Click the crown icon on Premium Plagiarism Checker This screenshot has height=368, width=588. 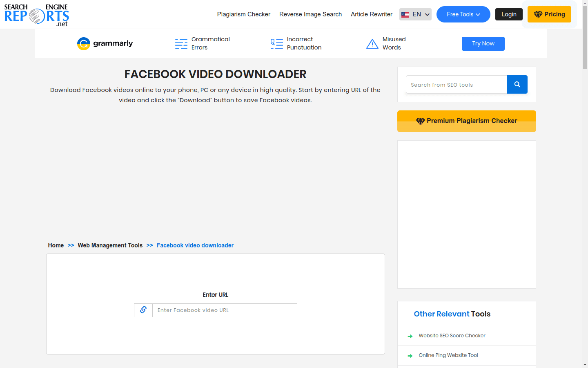pyautogui.click(x=420, y=121)
